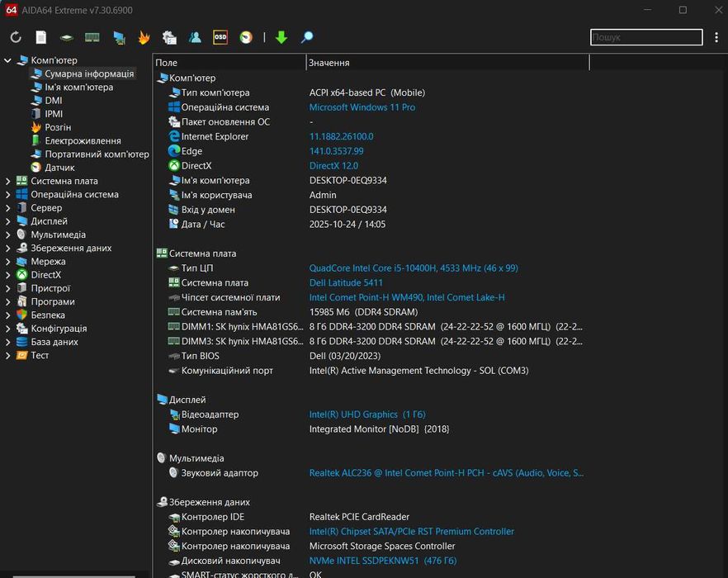Select the Комунікаційний порт row
The image size is (728, 578).
pos(347,371)
